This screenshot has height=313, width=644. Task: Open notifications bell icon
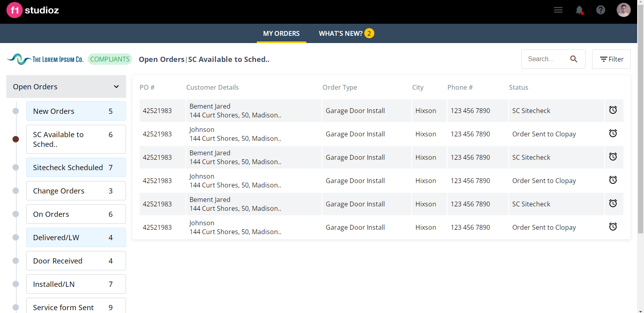pyautogui.click(x=579, y=10)
